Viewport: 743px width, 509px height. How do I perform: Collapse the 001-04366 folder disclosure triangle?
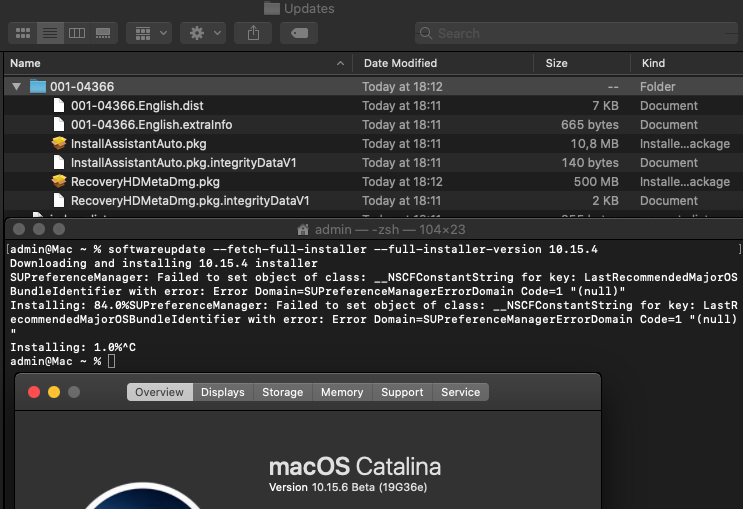(x=17, y=87)
